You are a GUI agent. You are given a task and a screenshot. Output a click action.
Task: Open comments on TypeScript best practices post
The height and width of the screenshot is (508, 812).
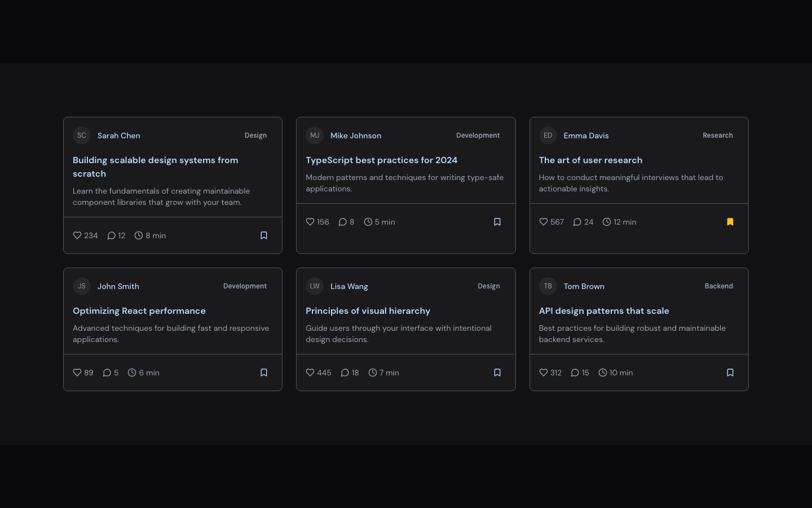pyautogui.click(x=343, y=222)
